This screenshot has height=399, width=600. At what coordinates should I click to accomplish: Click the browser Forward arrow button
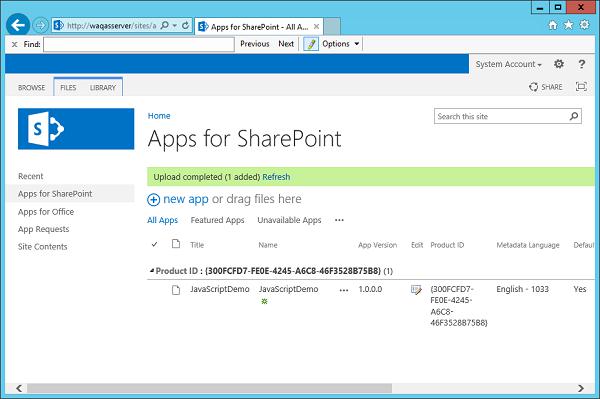[x=40, y=26]
